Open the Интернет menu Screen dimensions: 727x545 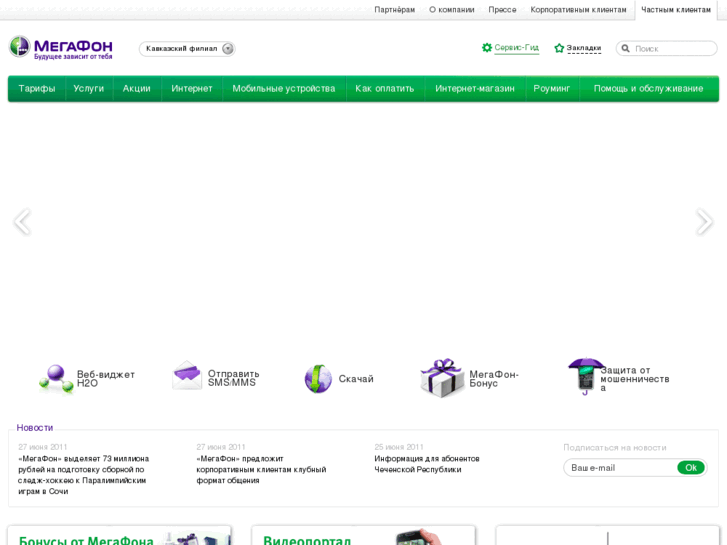191,89
